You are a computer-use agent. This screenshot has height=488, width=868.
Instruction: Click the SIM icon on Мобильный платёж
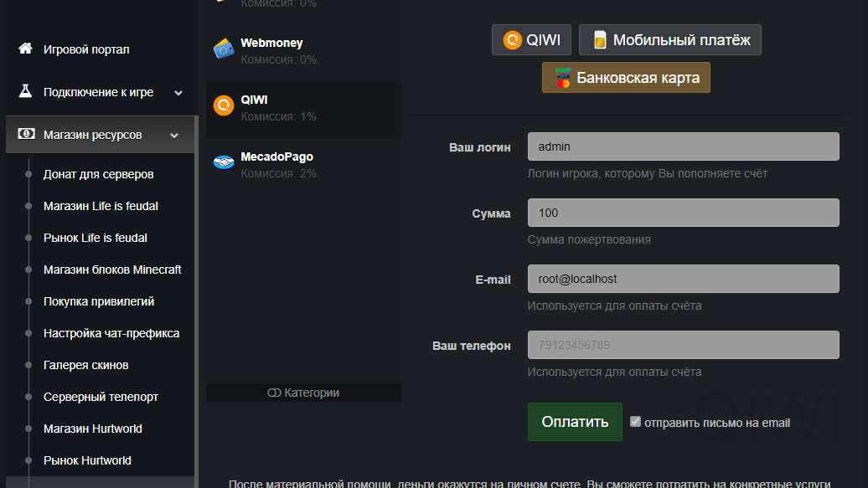599,40
